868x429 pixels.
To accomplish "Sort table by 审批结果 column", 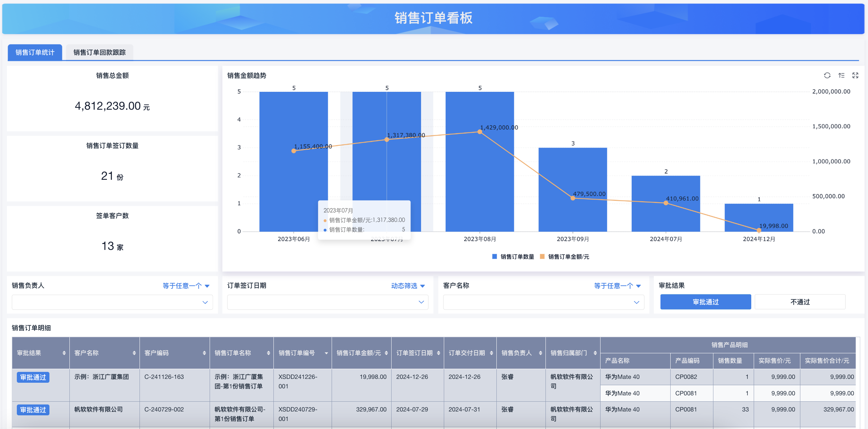I will 64,353.
